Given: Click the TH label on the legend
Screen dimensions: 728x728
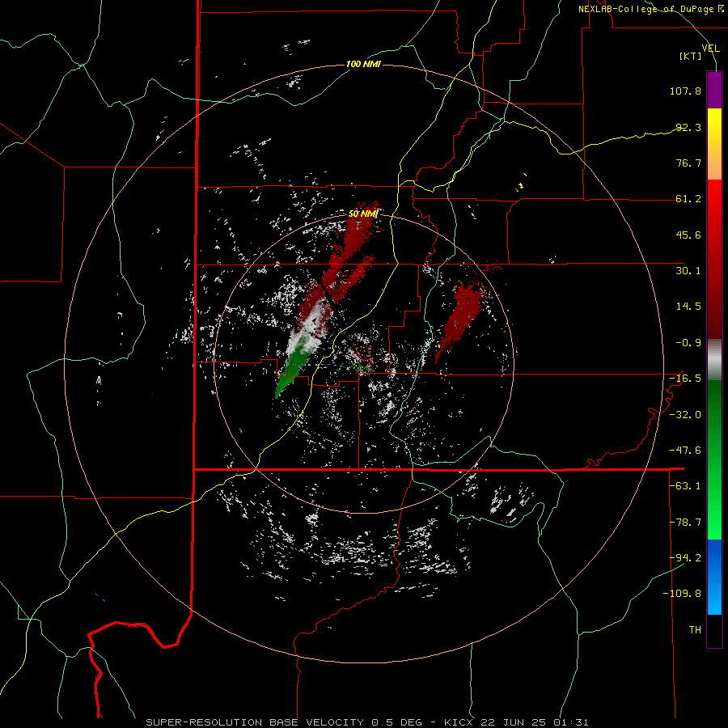Looking at the screenshot, I should [695, 630].
